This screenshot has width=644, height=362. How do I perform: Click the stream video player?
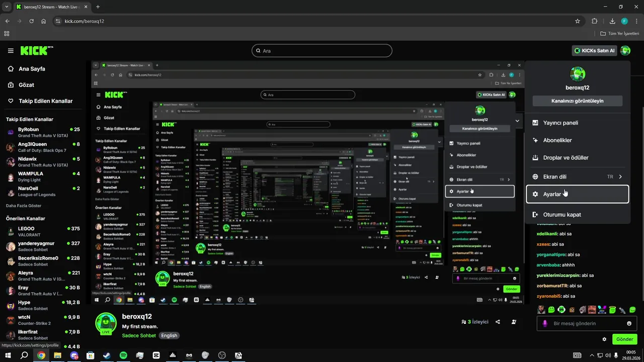[x=308, y=183]
